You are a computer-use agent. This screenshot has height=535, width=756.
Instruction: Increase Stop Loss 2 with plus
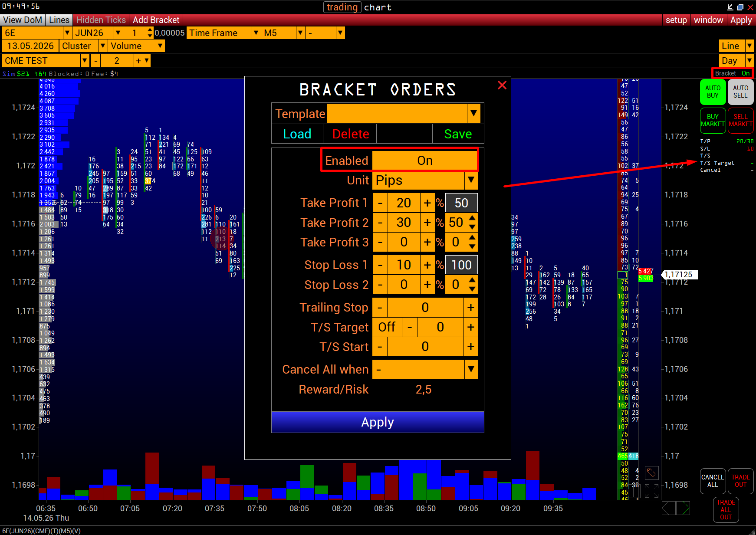point(427,285)
